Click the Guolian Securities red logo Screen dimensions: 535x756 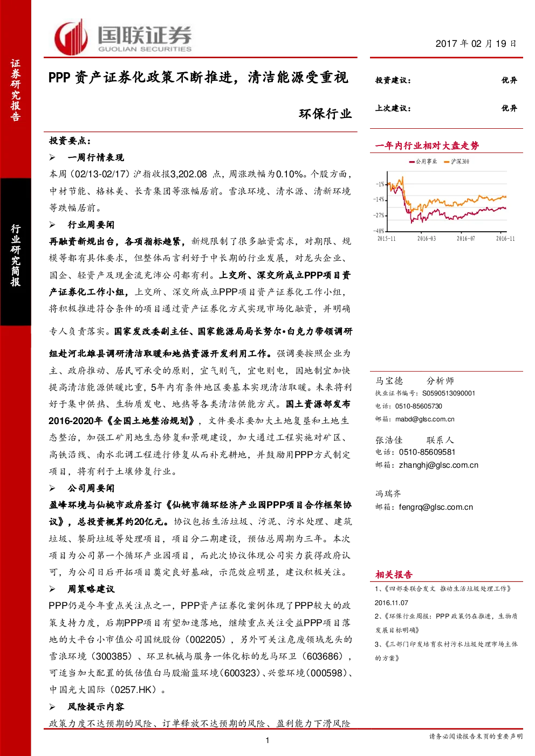point(71,38)
